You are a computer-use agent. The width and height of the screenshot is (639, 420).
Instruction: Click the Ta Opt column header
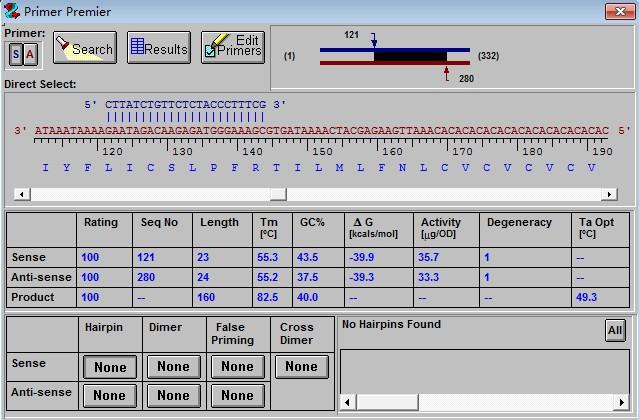[596, 227]
